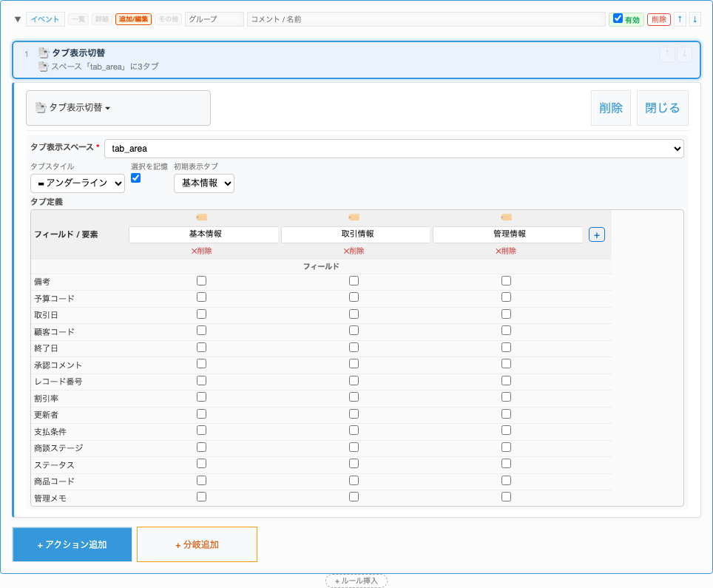This screenshot has height=588, width=713.
Task: Click the 閉じる button
Action: pos(662,108)
